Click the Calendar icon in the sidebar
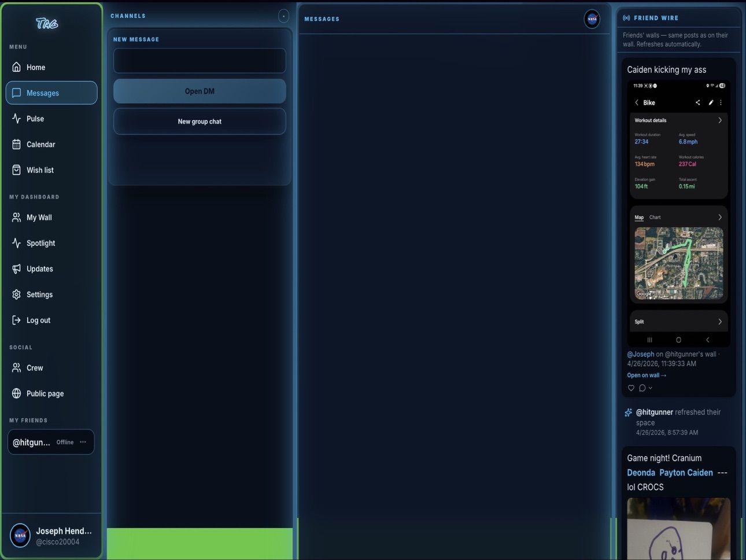 pyautogui.click(x=16, y=144)
